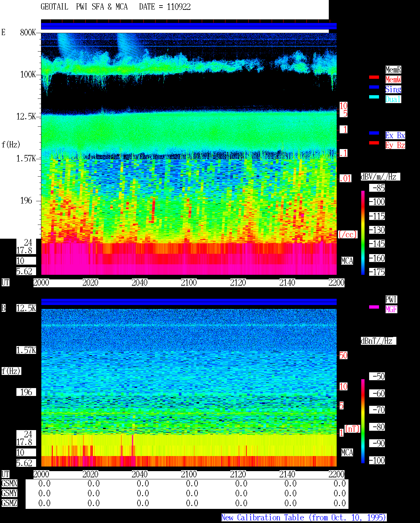
Task: Click the PWI legend label
Action: (x=391, y=299)
